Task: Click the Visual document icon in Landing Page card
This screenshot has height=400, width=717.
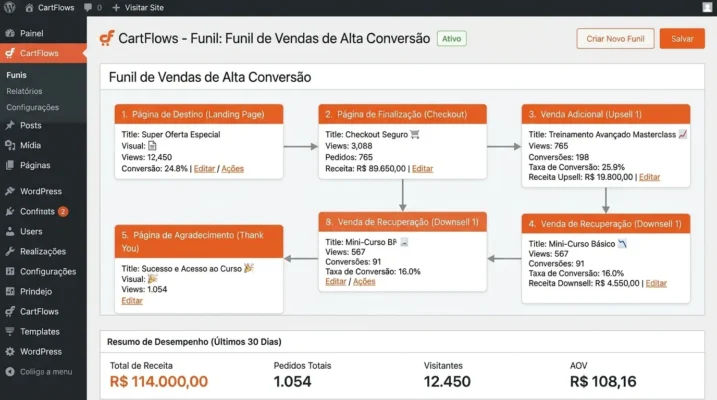Action: pyautogui.click(x=152, y=146)
